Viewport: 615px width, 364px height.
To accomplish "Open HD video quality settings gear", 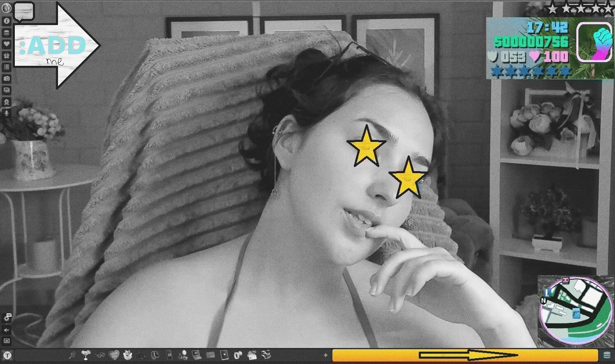I will 7,318.
